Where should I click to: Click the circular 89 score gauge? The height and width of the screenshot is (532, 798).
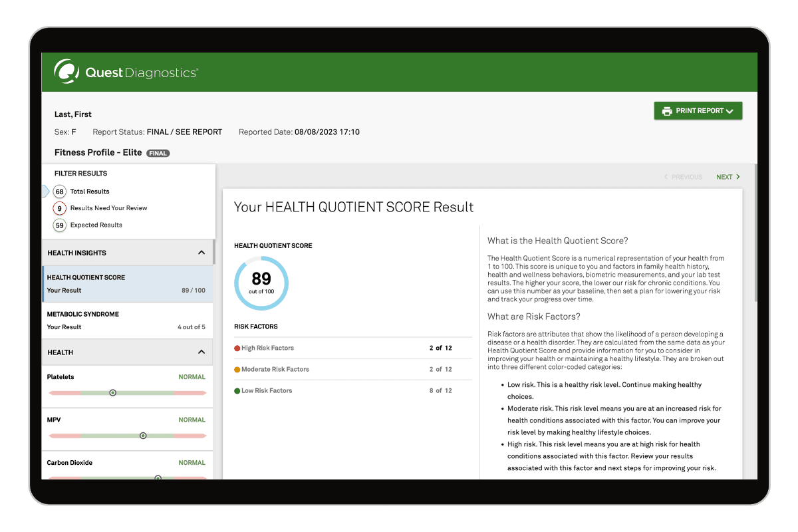261,283
